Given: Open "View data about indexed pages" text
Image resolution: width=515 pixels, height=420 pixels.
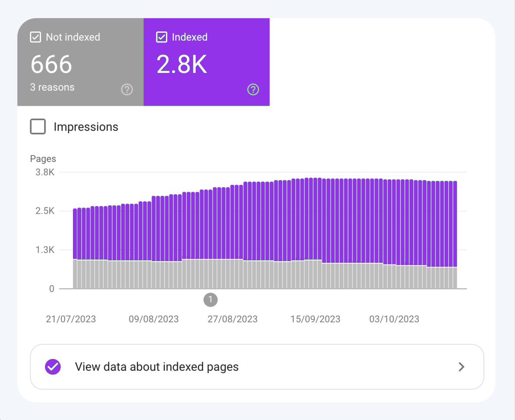Looking at the screenshot, I should click(x=157, y=367).
